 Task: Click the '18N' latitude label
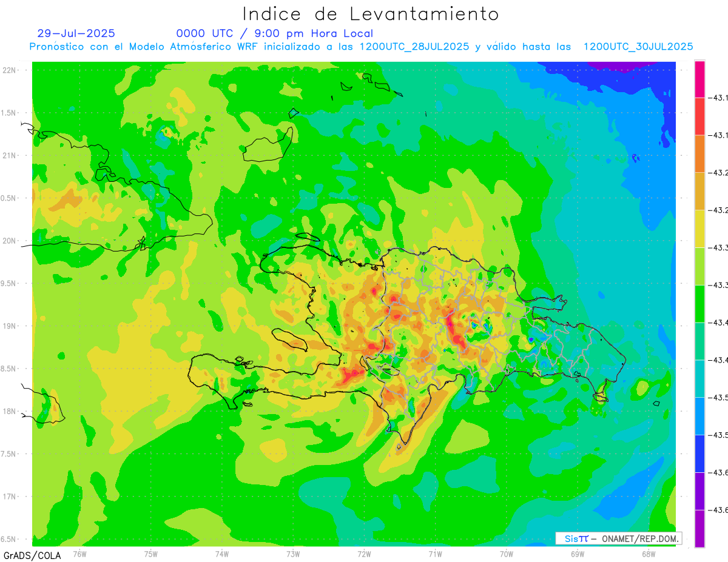(9, 411)
